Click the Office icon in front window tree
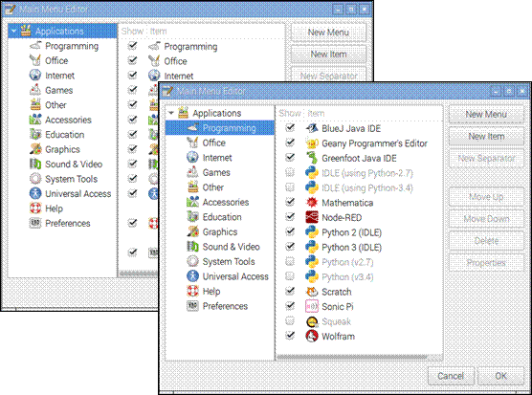The image size is (532, 395). click(x=192, y=143)
